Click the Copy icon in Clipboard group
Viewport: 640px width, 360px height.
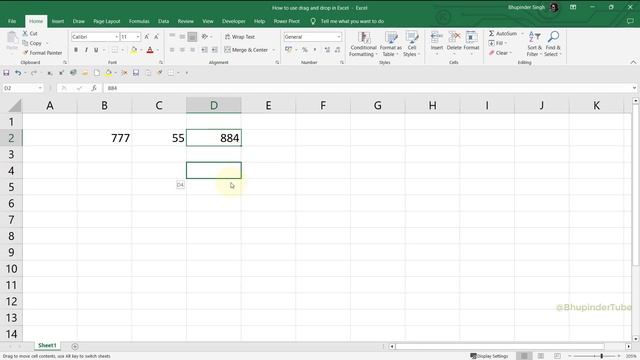click(25, 43)
